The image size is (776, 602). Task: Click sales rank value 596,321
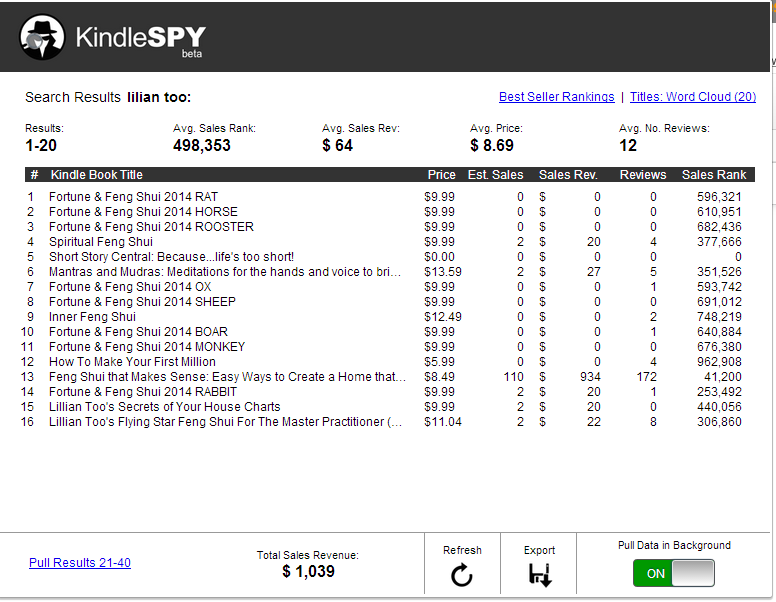click(x=719, y=197)
